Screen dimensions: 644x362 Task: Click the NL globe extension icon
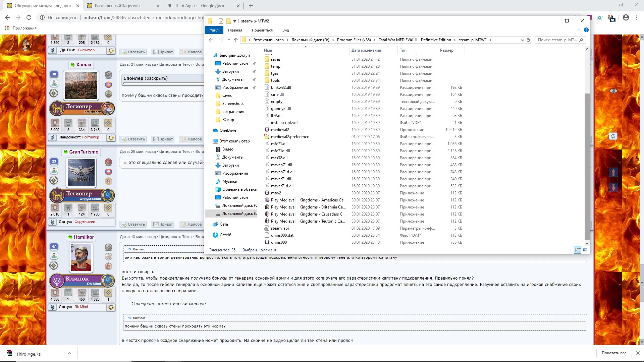click(612, 18)
